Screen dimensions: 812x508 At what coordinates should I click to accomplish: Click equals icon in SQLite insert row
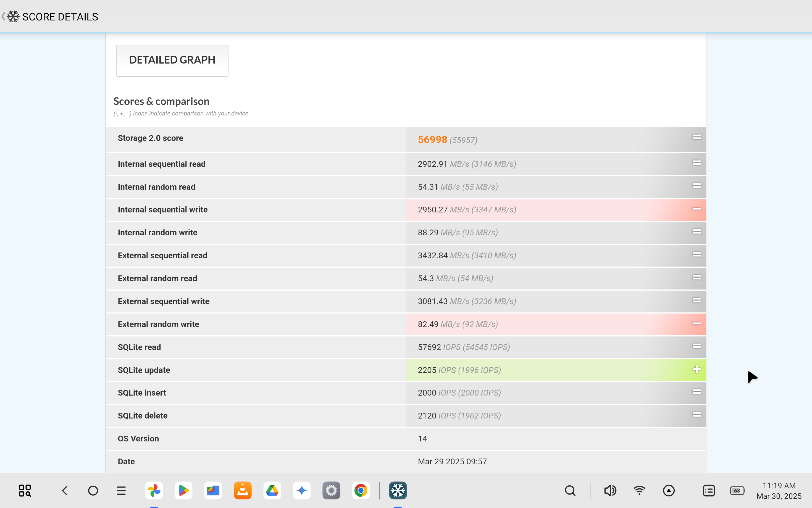[697, 392]
